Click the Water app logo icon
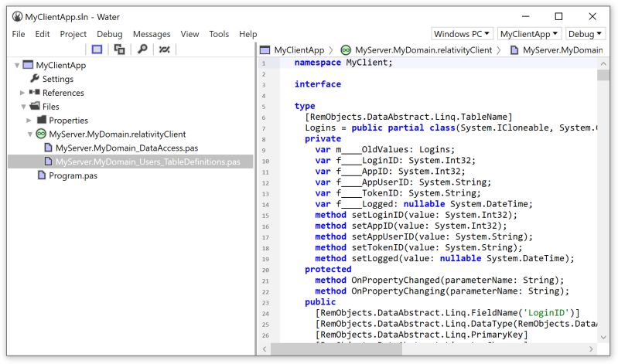The height and width of the screenshot is (364, 618). [17, 16]
